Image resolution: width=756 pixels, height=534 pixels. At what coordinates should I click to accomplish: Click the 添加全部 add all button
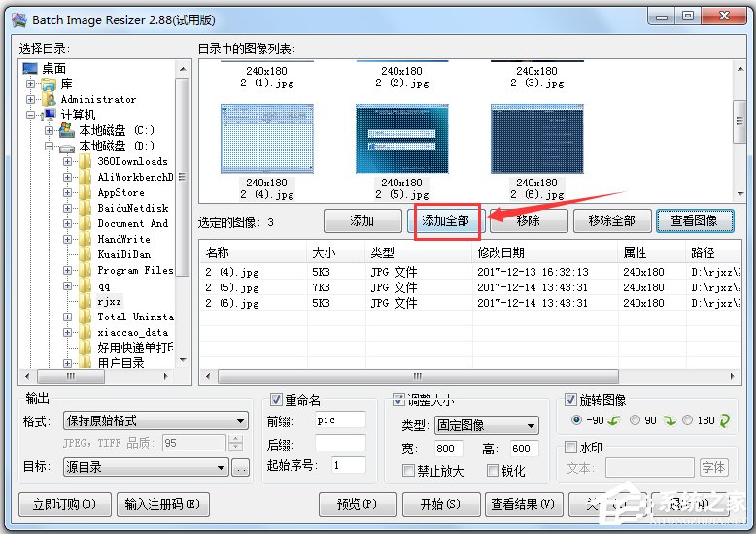(x=445, y=220)
